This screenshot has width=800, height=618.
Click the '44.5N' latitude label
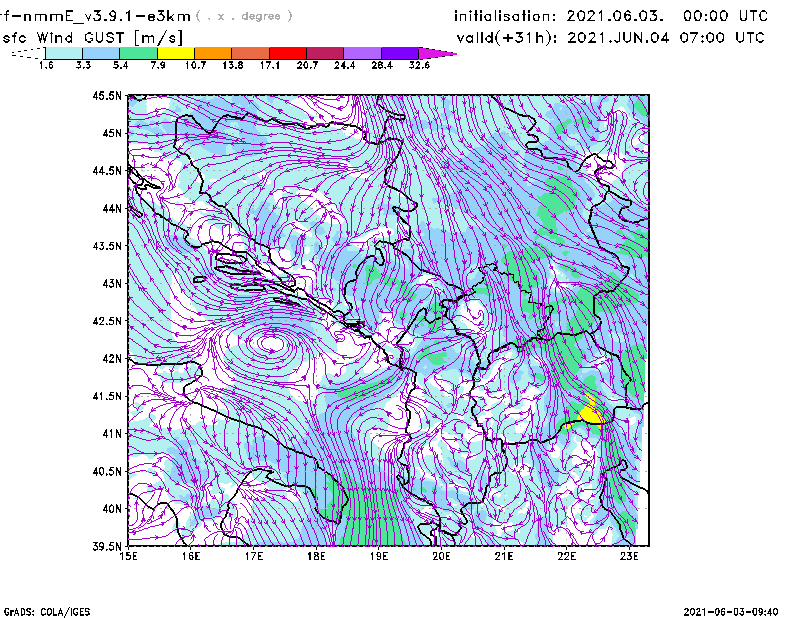tap(107, 170)
